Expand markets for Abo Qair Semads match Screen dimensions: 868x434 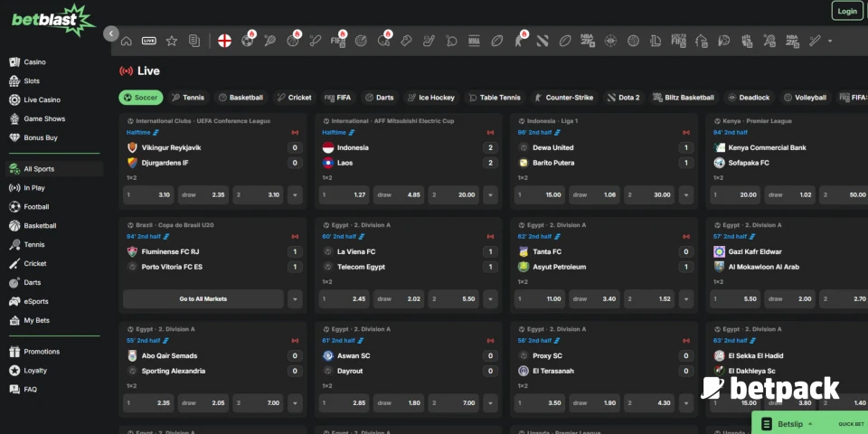click(x=295, y=403)
